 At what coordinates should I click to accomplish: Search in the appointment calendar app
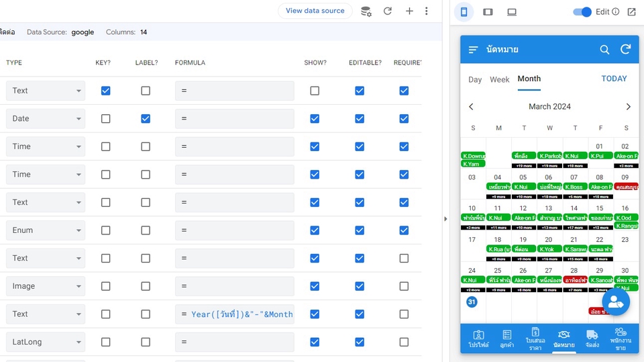click(x=604, y=50)
